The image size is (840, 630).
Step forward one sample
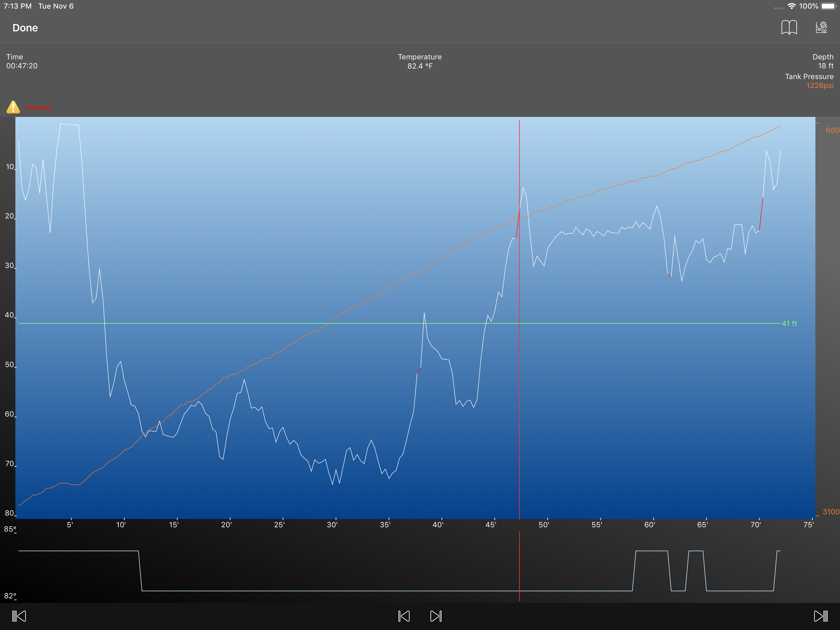coord(436,616)
